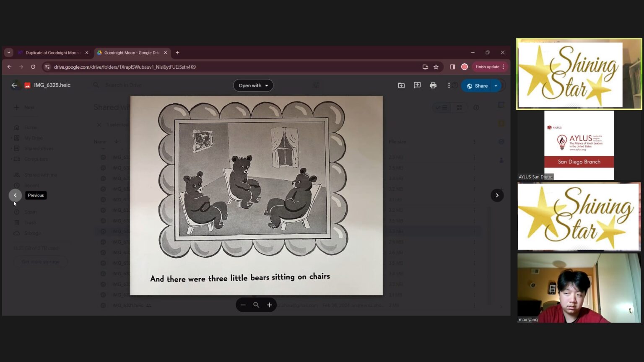This screenshot has width=644, height=362.
Task: Close the Goodnight Moon Google Drive tab
Action: pos(166,53)
